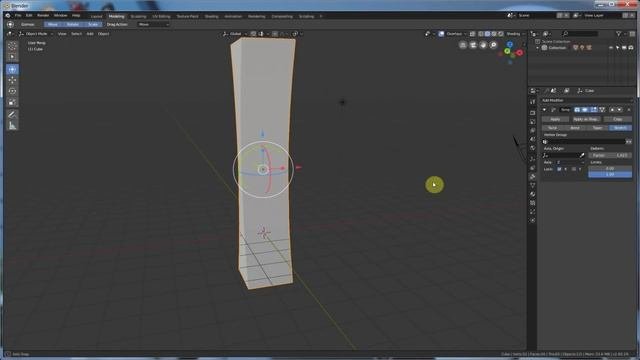
Task: Click the modifier Copy button
Action: (x=618, y=119)
